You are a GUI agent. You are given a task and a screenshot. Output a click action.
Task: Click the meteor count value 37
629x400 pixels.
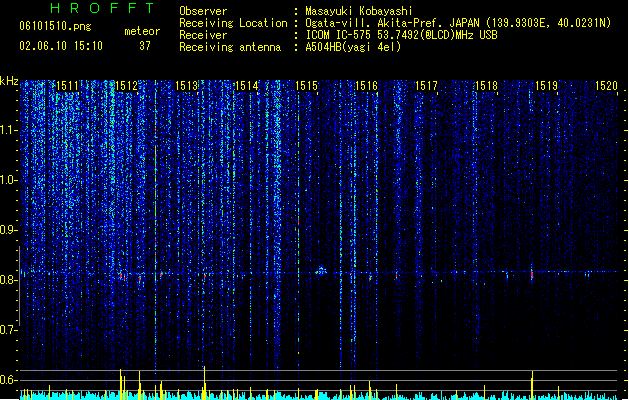coord(145,46)
